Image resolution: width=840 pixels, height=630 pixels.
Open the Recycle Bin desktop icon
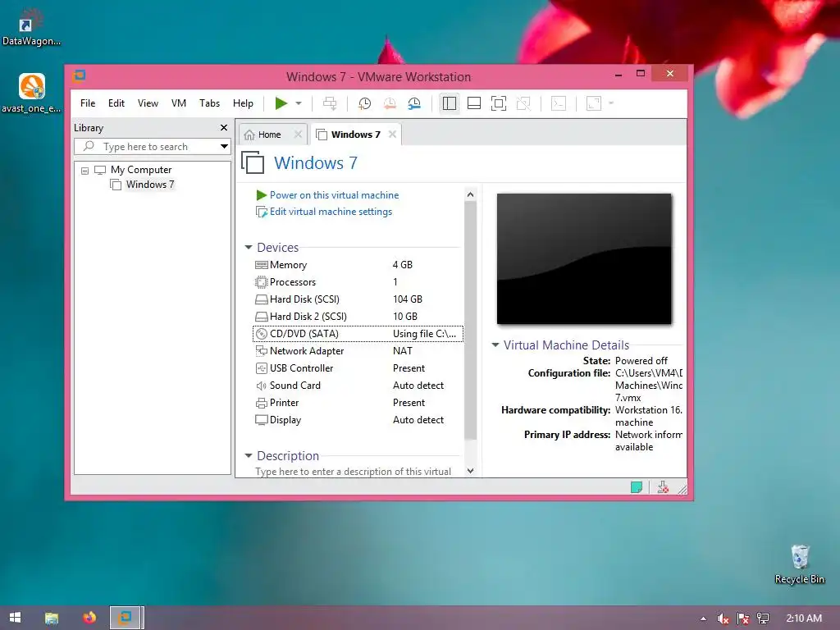coord(799,564)
